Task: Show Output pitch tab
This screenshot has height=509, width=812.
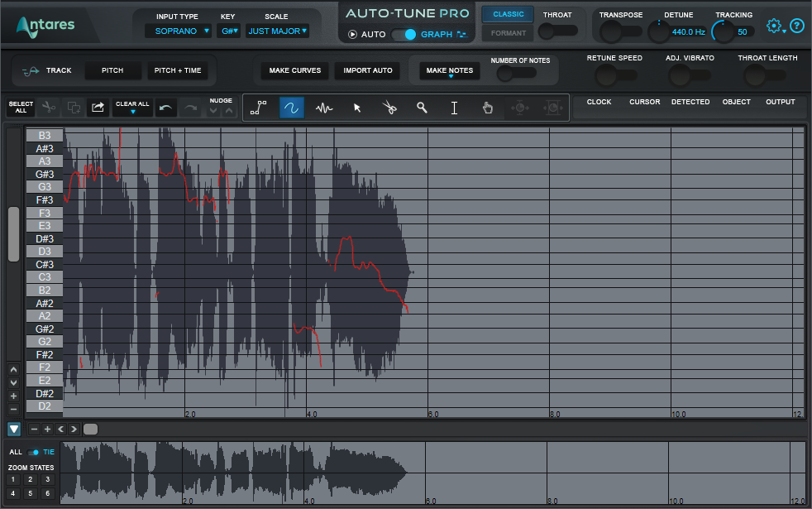Action: coord(781,102)
